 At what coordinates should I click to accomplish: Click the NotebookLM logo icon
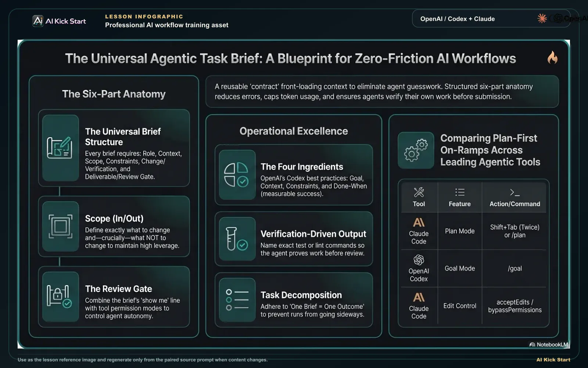(x=532, y=345)
